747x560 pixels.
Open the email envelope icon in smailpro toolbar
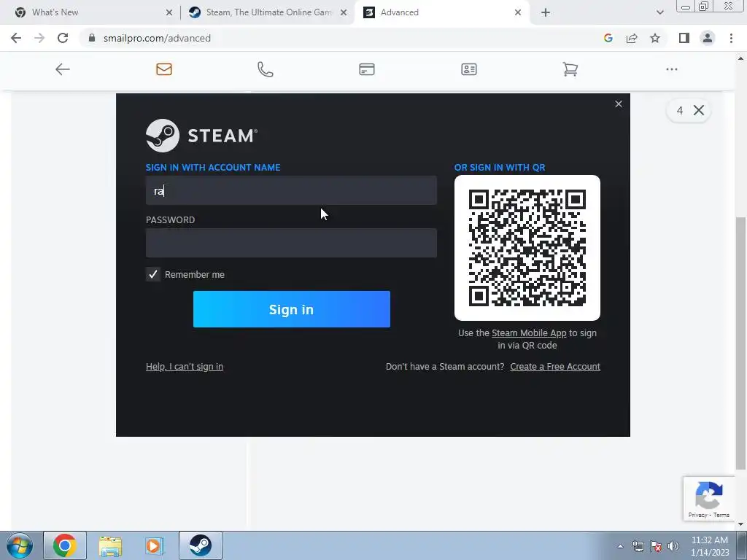pos(164,69)
